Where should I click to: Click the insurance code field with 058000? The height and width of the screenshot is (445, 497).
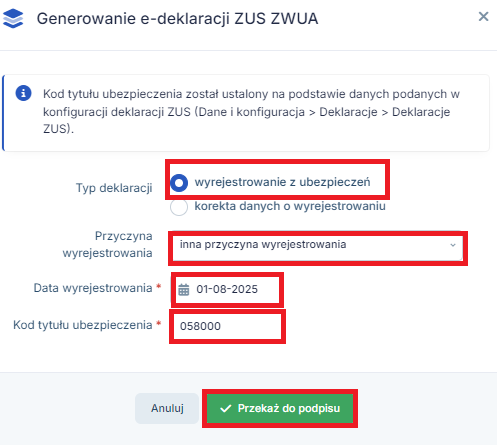227,326
